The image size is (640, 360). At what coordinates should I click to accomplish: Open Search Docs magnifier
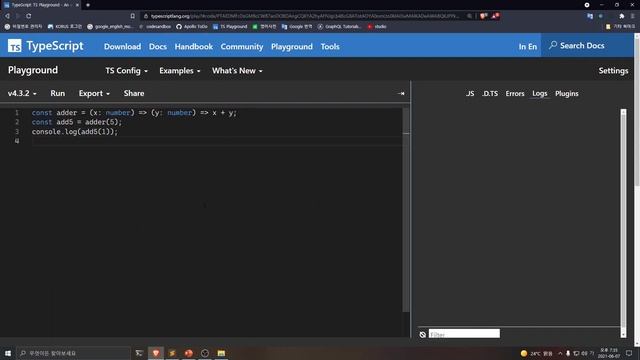(553, 45)
